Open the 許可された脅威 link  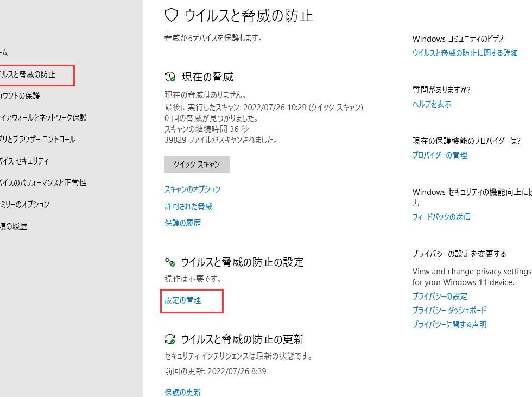188,206
